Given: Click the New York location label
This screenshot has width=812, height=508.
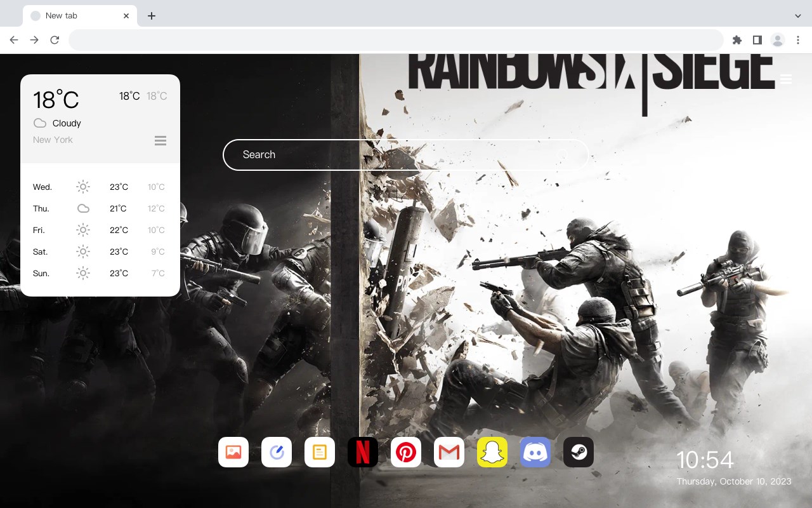Looking at the screenshot, I should [x=53, y=140].
